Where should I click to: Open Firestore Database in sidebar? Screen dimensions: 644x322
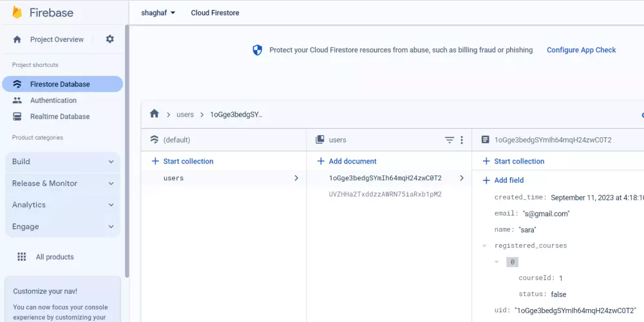pos(62,84)
